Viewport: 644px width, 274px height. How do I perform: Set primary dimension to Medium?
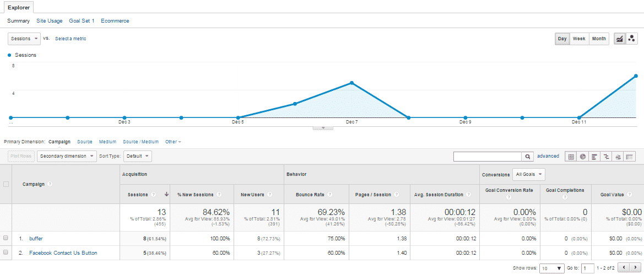pyautogui.click(x=107, y=142)
